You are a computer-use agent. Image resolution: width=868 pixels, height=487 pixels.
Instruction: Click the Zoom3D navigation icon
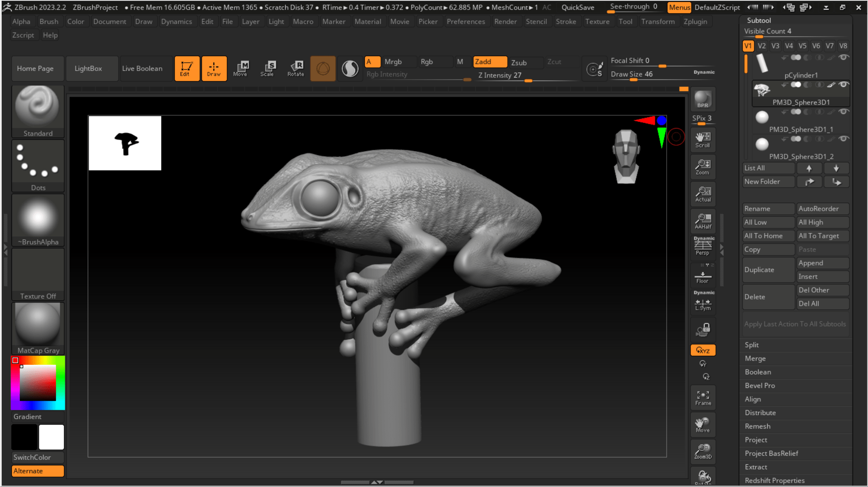[703, 451]
